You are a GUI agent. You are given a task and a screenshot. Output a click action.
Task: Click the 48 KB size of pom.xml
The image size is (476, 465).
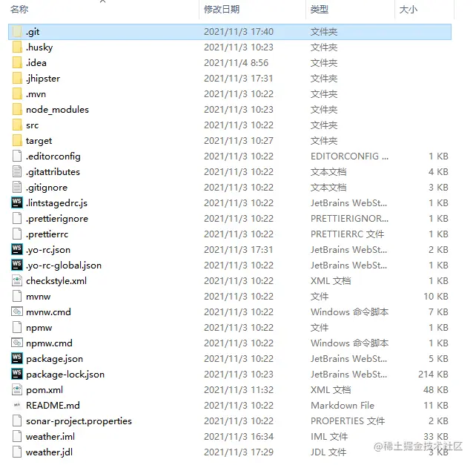tap(436, 390)
